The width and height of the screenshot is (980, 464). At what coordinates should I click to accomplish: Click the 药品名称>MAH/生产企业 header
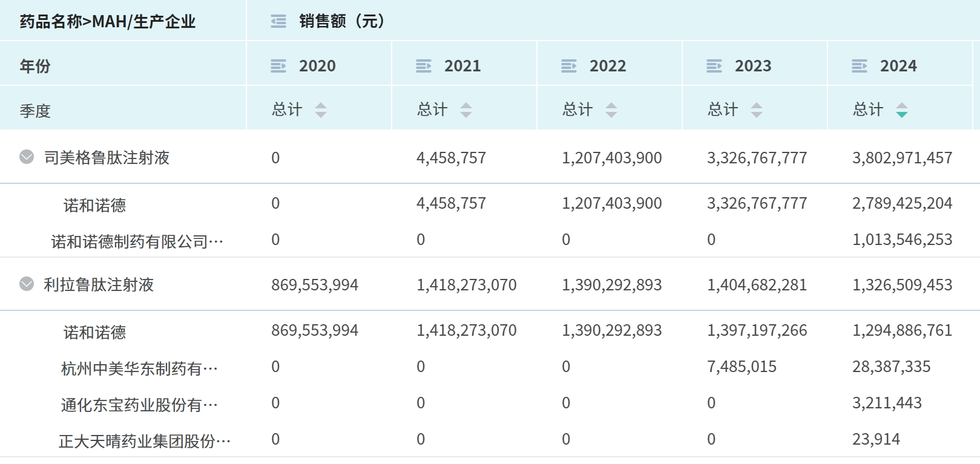point(108,22)
